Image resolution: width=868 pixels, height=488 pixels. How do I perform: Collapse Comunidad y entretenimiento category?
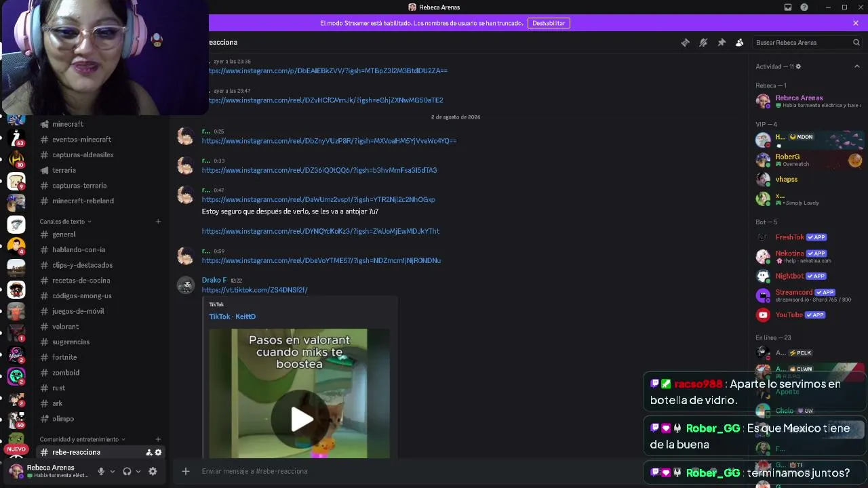pyautogui.click(x=82, y=439)
